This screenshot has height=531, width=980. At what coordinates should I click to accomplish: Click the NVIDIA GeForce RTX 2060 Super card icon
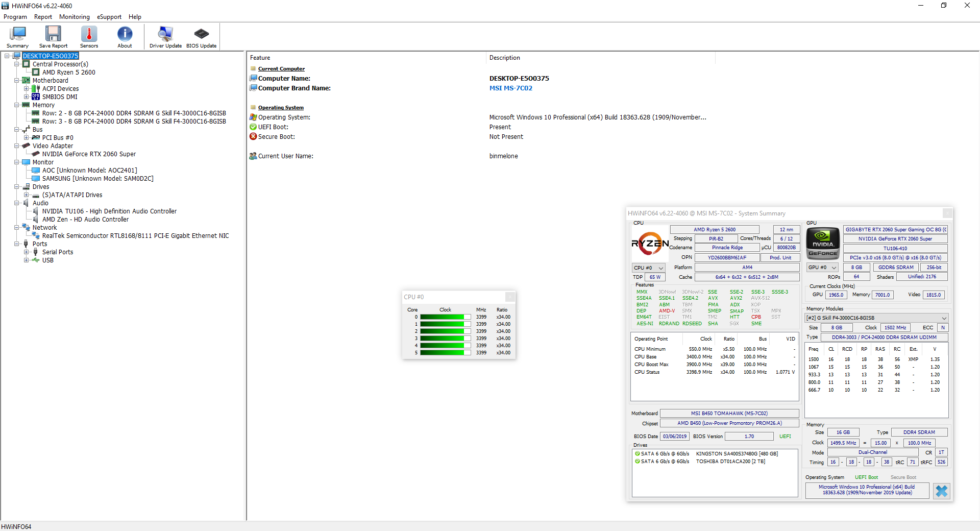36,154
